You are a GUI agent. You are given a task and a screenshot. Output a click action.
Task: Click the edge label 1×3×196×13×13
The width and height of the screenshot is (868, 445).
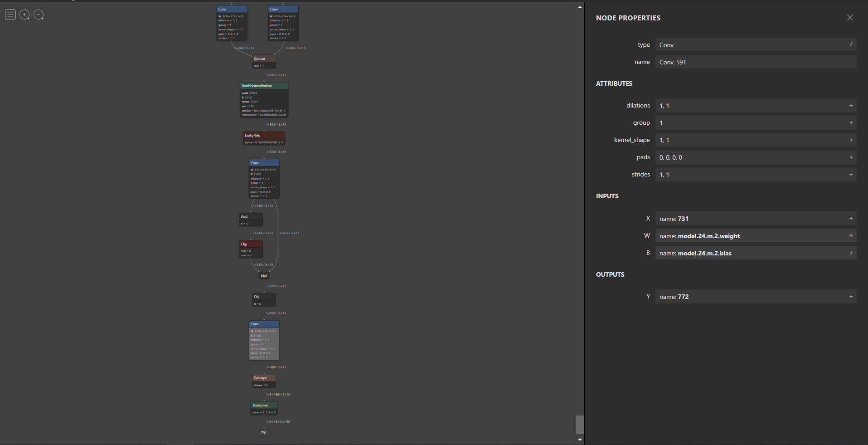point(278,395)
